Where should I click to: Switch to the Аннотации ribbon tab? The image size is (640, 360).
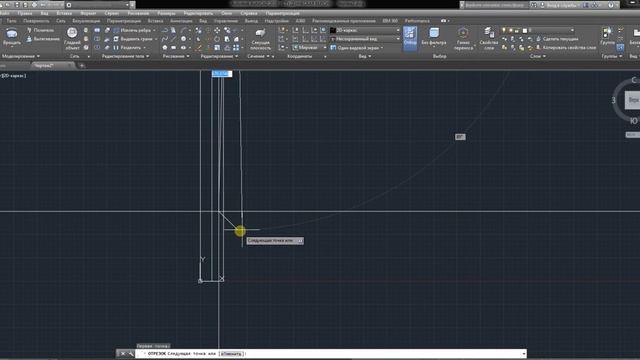pos(181,21)
